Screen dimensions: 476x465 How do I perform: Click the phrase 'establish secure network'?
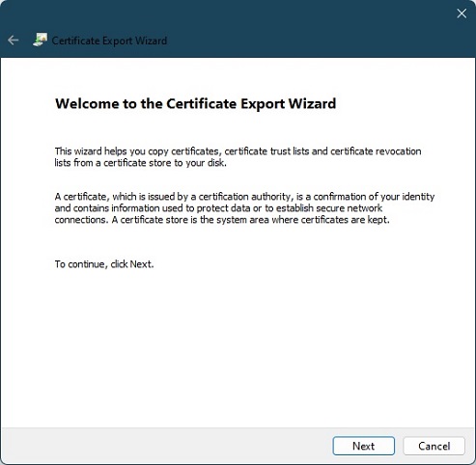(x=329, y=208)
